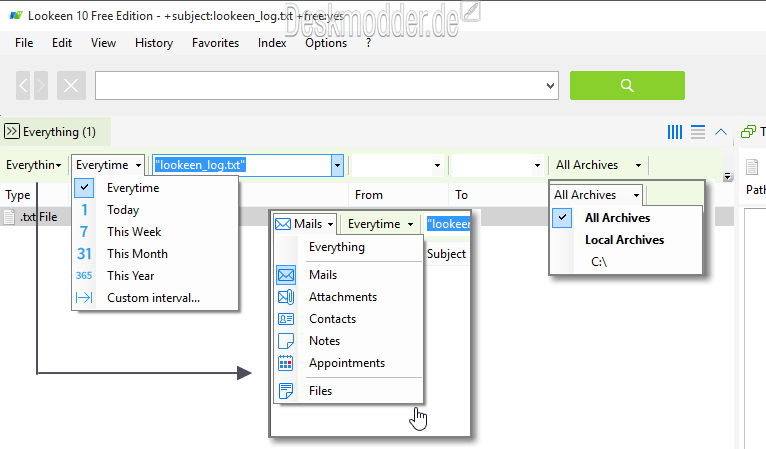Choose Everything in the type list
The width and height of the screenshot is (766, 449).
pos(337,247)
